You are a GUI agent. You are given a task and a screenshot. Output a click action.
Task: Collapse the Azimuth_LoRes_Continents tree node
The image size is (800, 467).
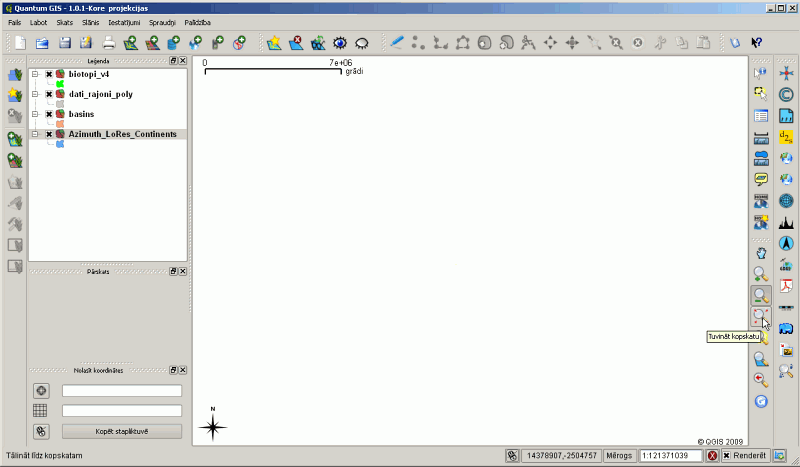coord(35,134)
